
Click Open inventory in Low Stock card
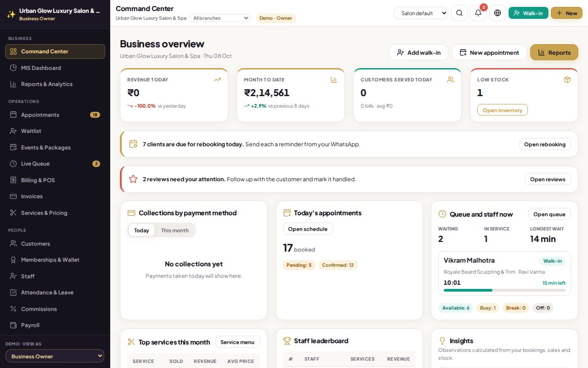(x=503, y=110)
